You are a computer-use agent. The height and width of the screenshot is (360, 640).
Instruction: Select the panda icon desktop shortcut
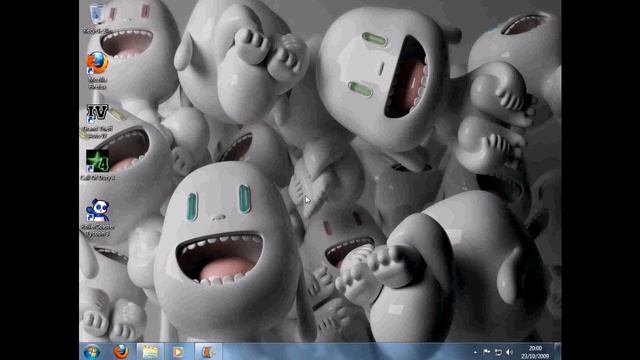click(97, 217)
